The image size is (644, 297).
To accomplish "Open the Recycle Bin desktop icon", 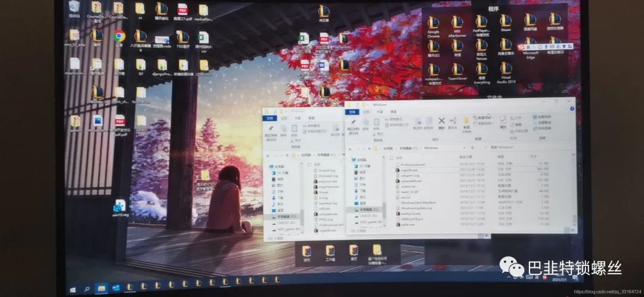I will [x=74, y=10].
